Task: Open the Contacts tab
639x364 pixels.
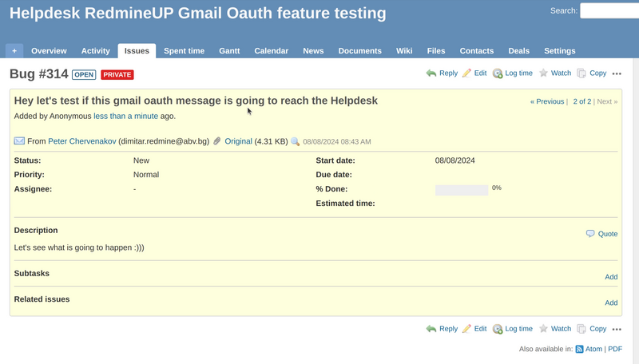Action: pyautogui.click(x=476, y=51)
